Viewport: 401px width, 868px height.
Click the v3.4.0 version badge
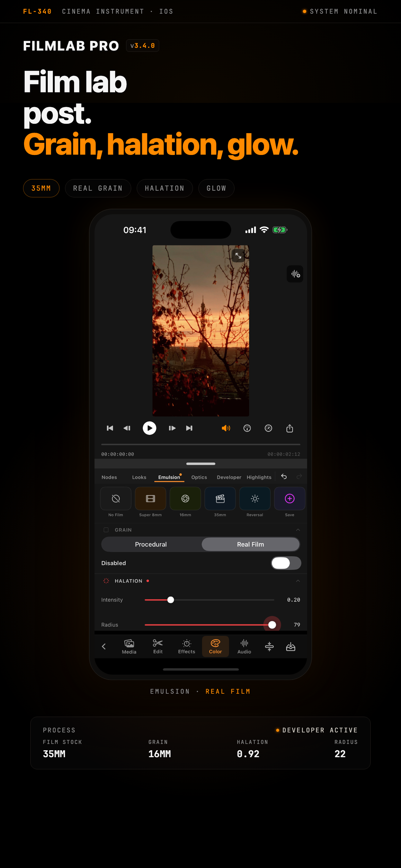click(142, 46)
